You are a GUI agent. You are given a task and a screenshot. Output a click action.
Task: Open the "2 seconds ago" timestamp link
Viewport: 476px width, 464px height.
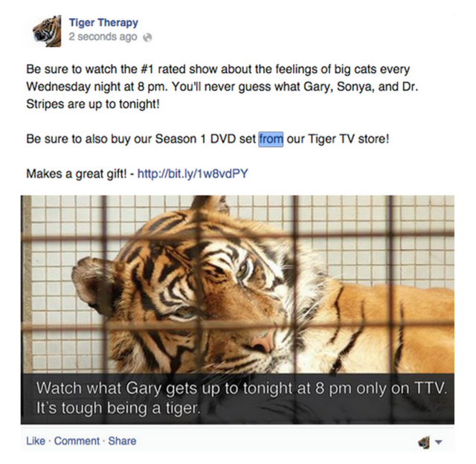[x=103, y=36]
